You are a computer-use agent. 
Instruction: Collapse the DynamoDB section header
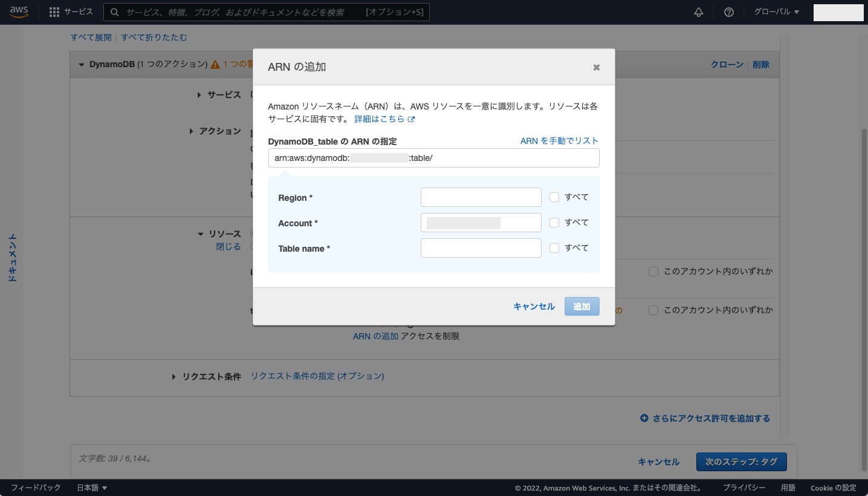tap(82, 65)
